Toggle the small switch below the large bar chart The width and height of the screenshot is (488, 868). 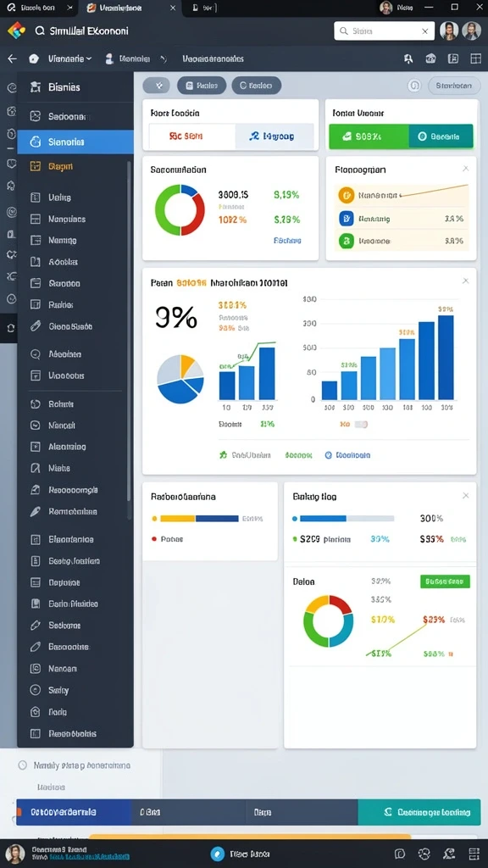point(361,424)
